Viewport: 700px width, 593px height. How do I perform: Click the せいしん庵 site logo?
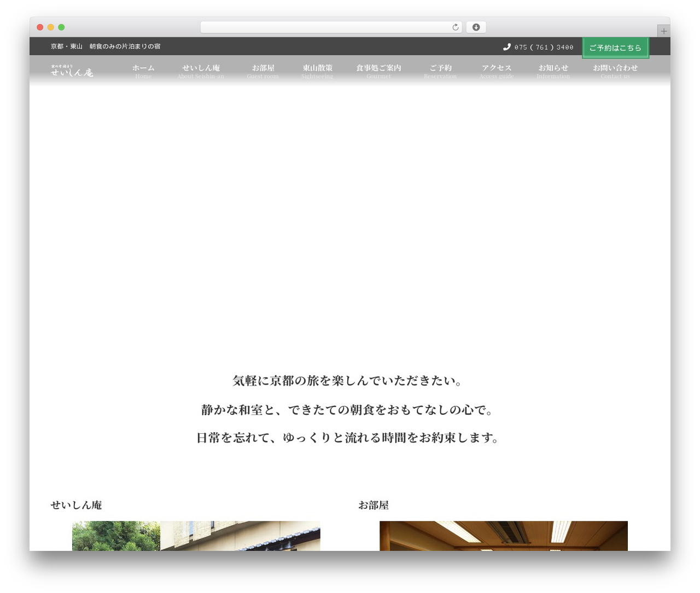click(x=72, y=71)
